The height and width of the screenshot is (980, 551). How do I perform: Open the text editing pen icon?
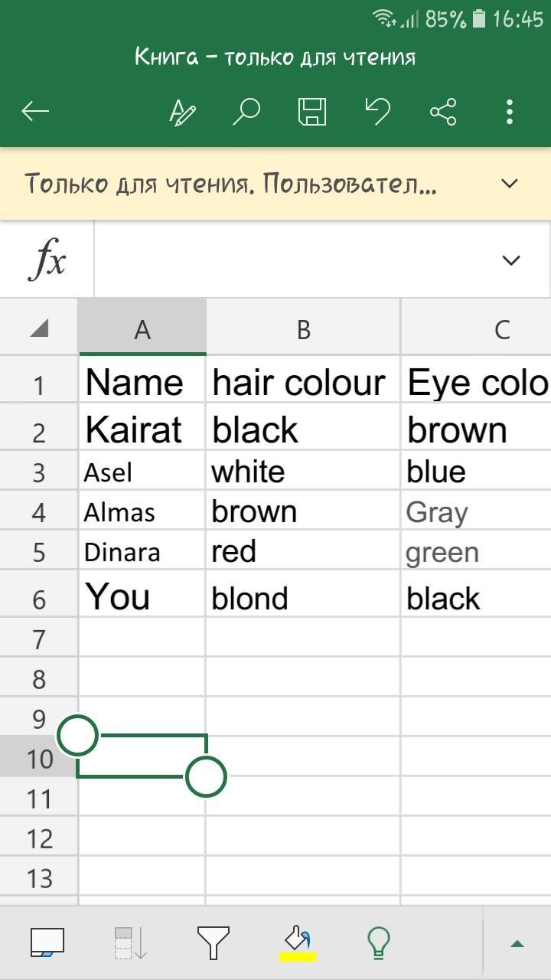tap(182, 112)
